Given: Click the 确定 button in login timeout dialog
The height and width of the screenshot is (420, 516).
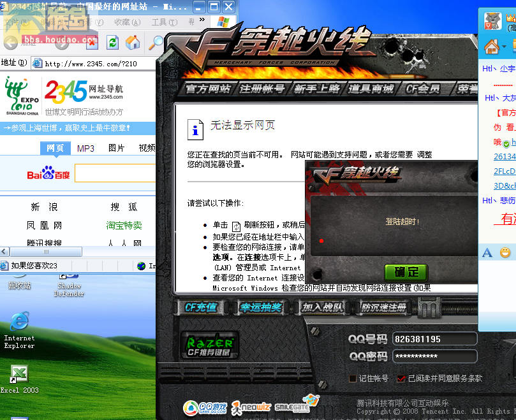Looking at the screenshot, I should 406,272.
